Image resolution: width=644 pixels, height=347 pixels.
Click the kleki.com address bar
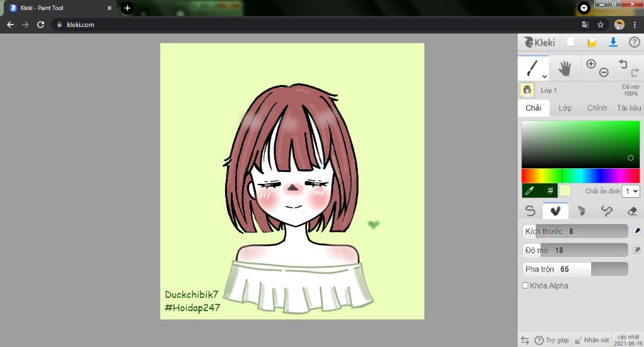click(316, 25)
